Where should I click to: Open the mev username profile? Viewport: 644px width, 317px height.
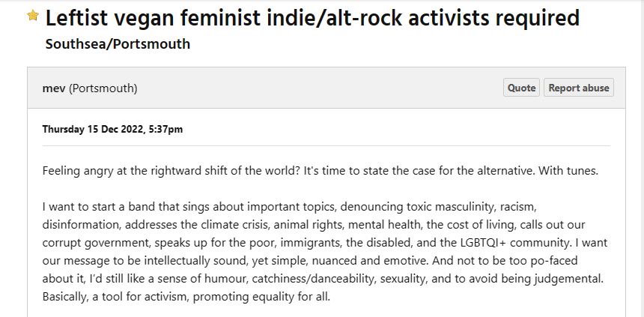tap(54, 88)
